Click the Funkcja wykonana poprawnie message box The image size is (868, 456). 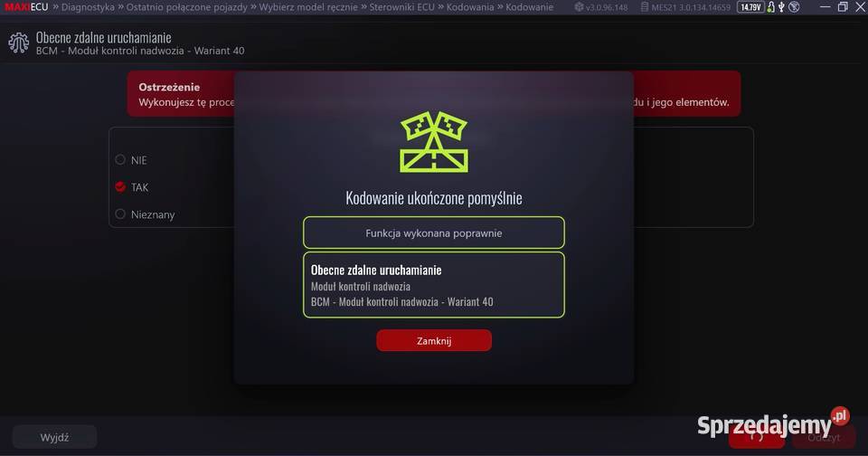[x=434, y=233]
